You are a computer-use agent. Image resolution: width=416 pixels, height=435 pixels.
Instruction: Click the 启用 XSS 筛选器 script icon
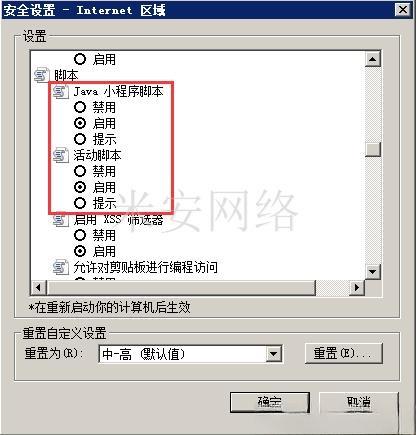tap(60, 220)
